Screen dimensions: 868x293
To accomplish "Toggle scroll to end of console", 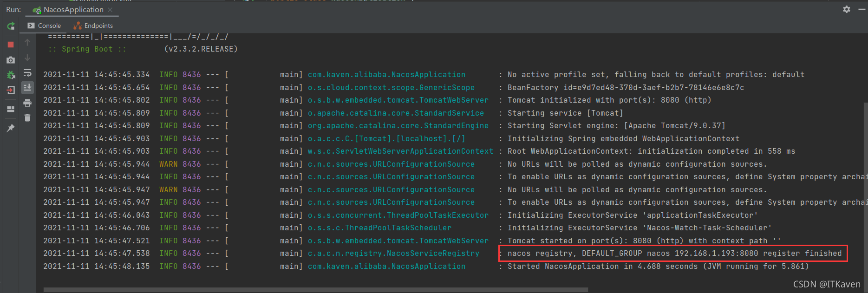I will [x=27, y=87].
